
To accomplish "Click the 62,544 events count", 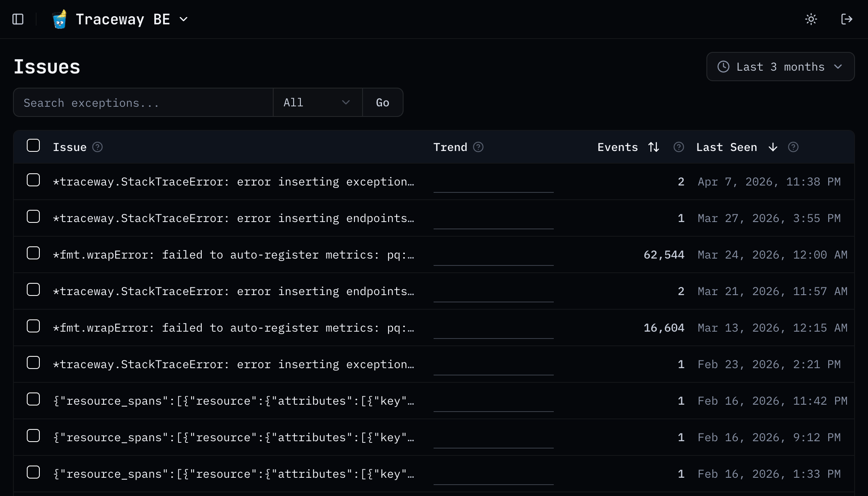I will pyautogui.click(x=664, y=255).
